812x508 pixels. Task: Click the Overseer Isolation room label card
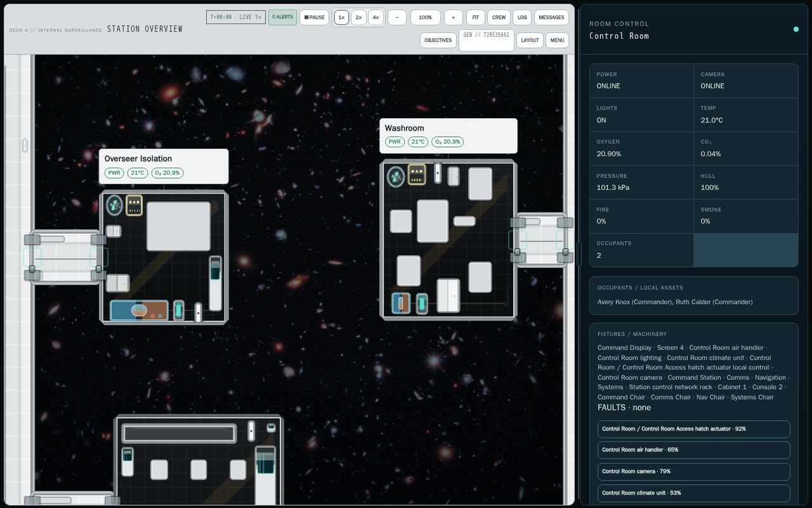click(164, 166)
